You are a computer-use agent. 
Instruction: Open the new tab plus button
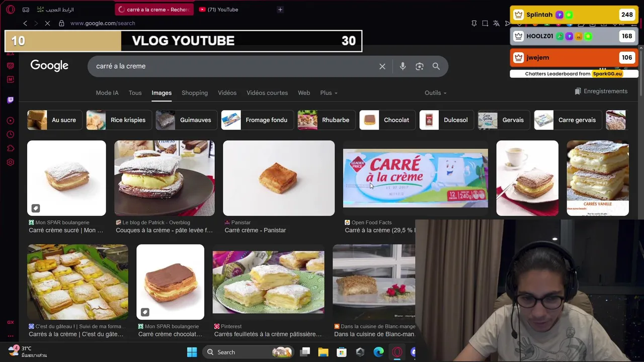(x=280, y=10)
